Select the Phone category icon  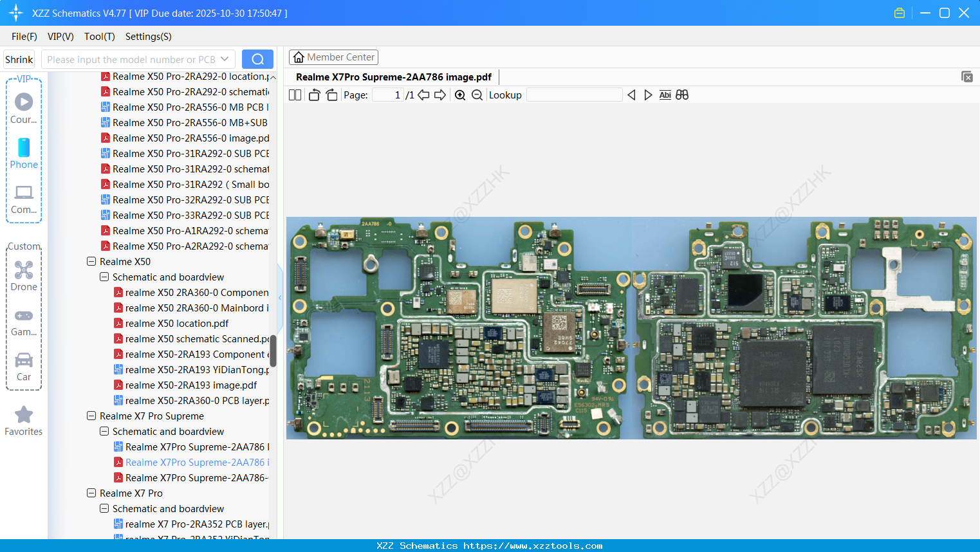[24, 153]
